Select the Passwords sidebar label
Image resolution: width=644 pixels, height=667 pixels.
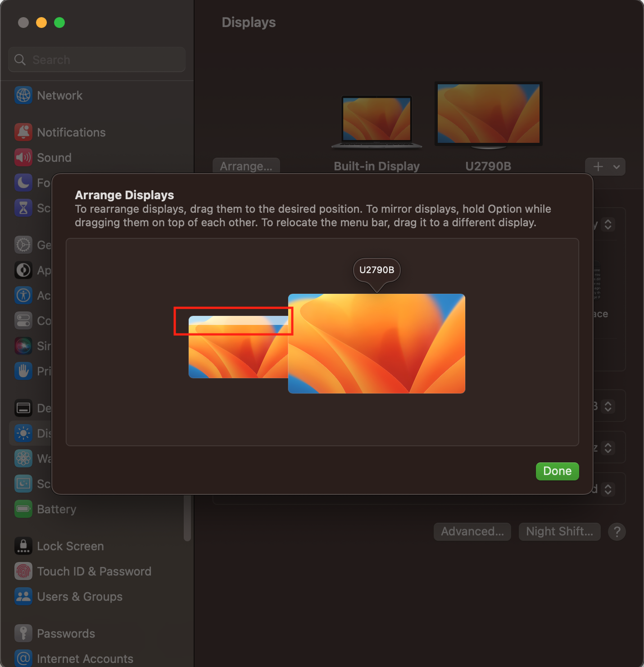pos(66,634)
